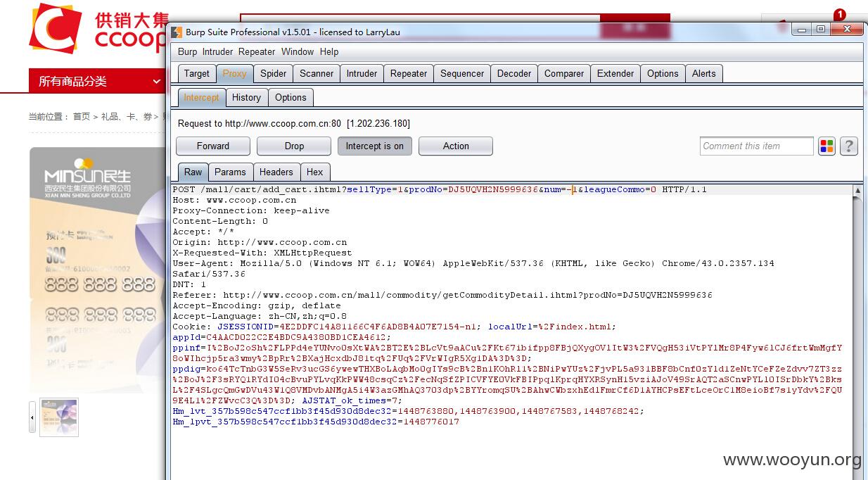Click the thumbnail strip previous arrow

(x=32, y=417)
